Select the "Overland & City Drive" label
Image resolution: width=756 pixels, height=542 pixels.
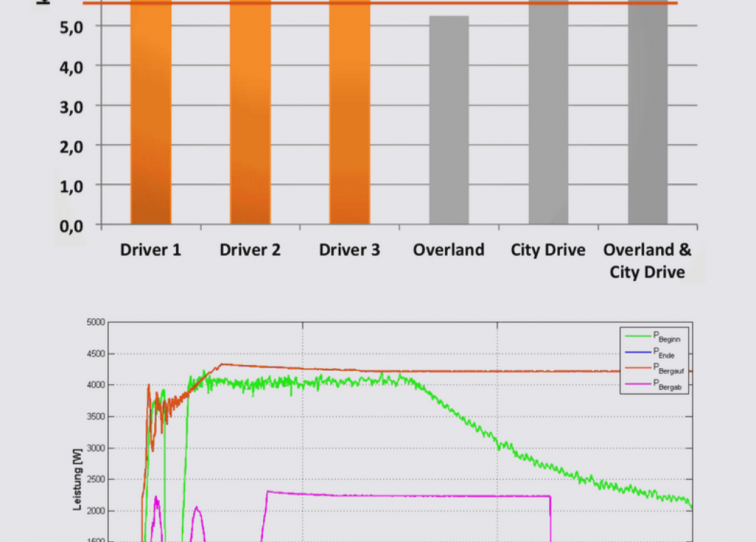647,261
